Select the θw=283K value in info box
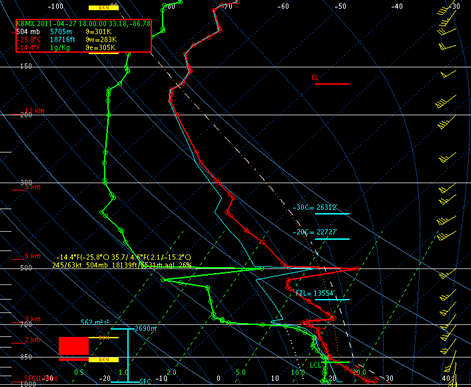The image size is (471, 387). (x=100, y=40)
